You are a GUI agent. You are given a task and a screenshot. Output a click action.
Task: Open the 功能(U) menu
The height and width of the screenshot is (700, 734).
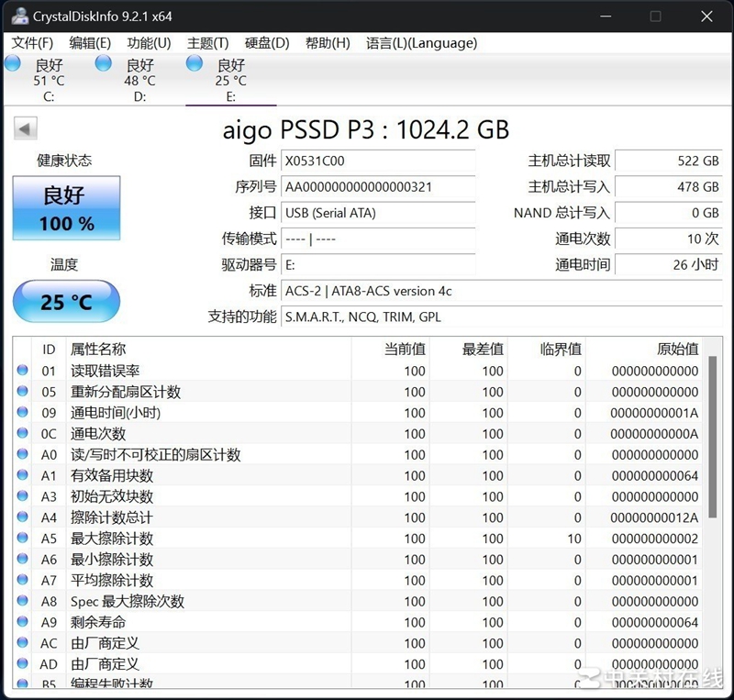pyautogui.click(x=149, y=43)
